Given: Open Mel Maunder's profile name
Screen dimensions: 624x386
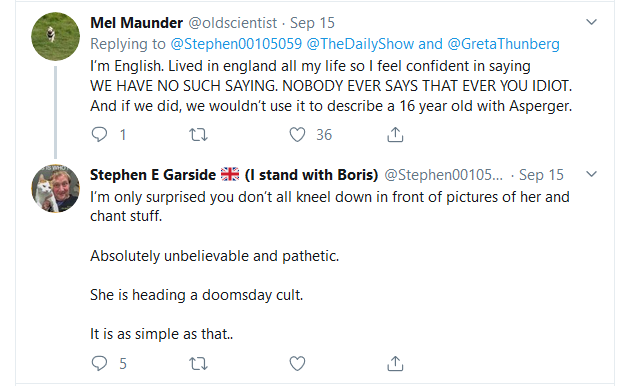Looking at the screenshot, I should pos(136,23).
